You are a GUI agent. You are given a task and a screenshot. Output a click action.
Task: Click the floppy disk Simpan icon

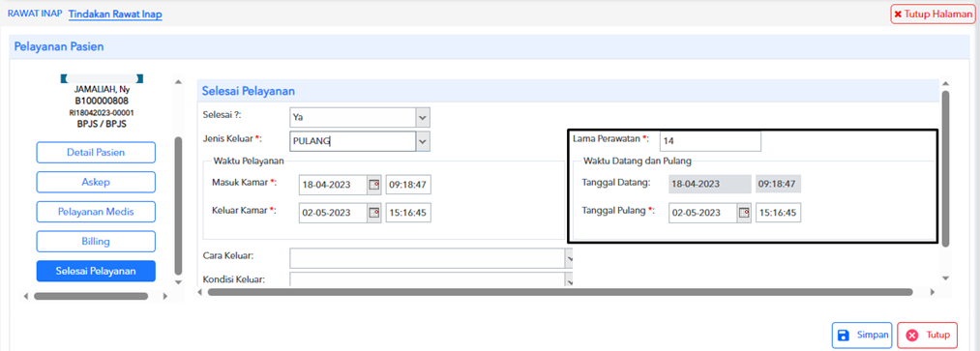tap(844, 336)
